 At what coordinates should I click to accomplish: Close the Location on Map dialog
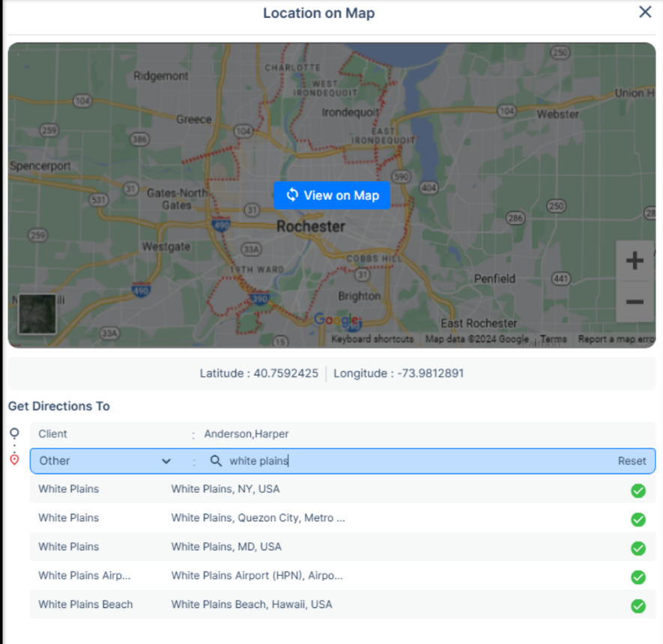click(645, 12)
